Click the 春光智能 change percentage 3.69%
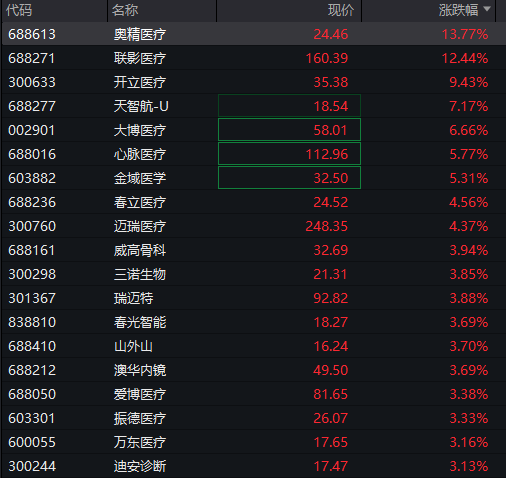Viewport: 506px width, 478px height. click(469, 322)
